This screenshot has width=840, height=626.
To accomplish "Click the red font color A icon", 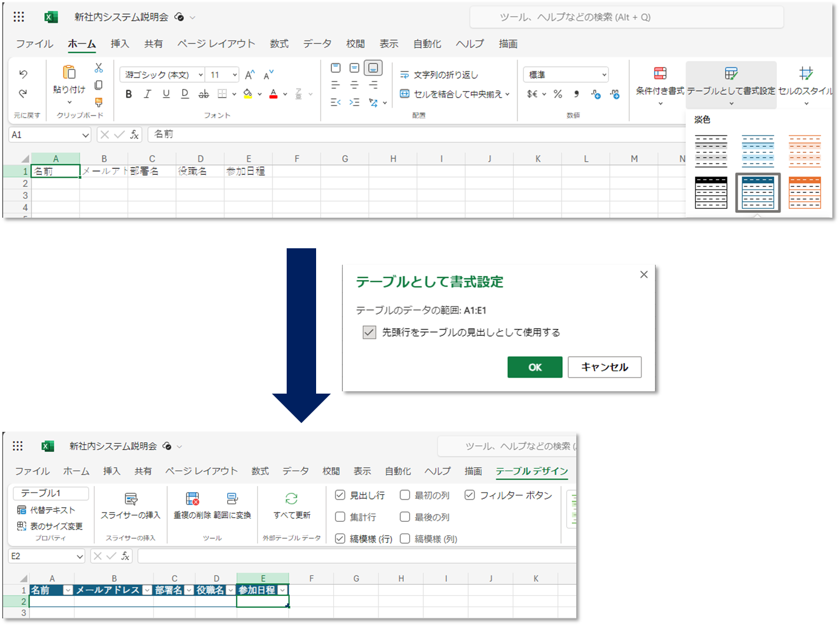I will coord(273,94).
